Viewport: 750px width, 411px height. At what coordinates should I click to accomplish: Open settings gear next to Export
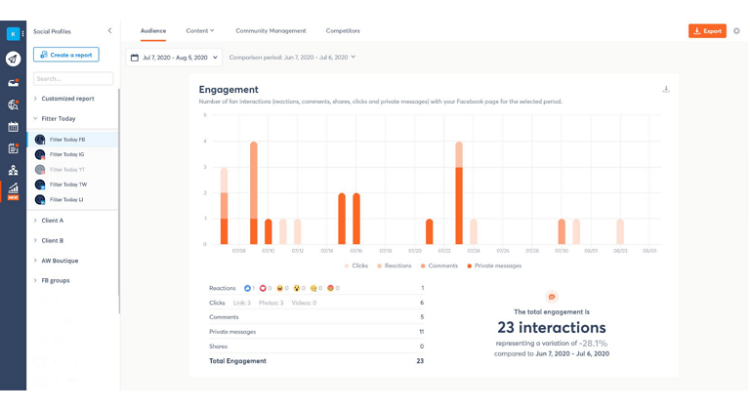tap(737, 31)
